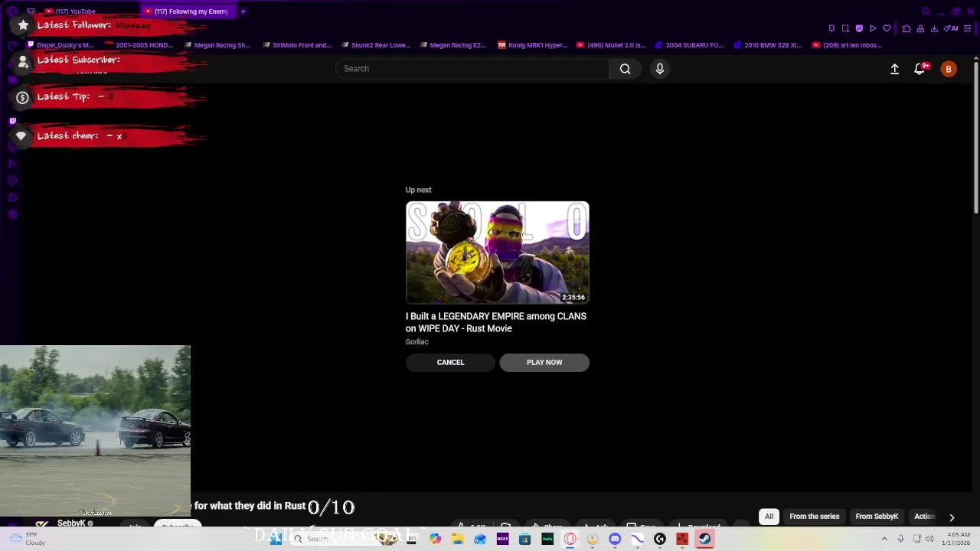This screenshot has height=551, width=980.
Task: Open the Skunk2 Rear Lowe... bookmark
Action: coord(375,45)
